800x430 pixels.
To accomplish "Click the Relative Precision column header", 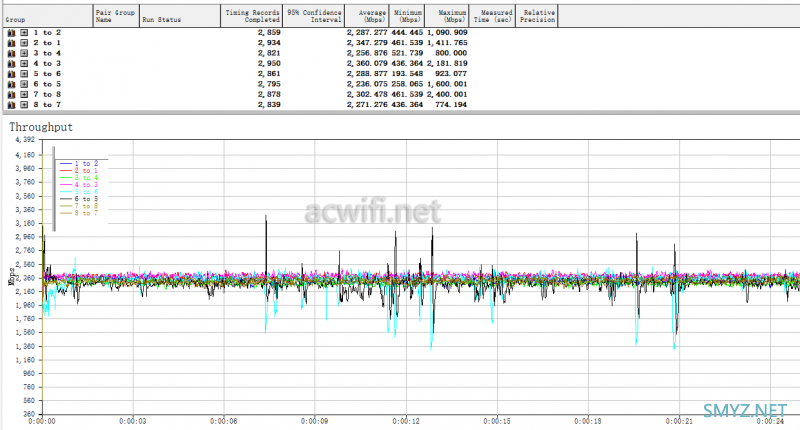I will 537,16.
